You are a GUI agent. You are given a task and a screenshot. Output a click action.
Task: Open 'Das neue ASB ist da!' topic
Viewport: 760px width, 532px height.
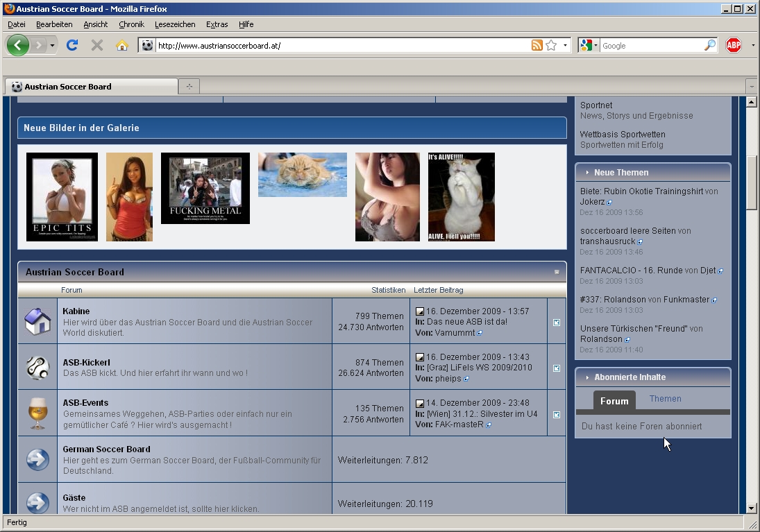[467, 322]
